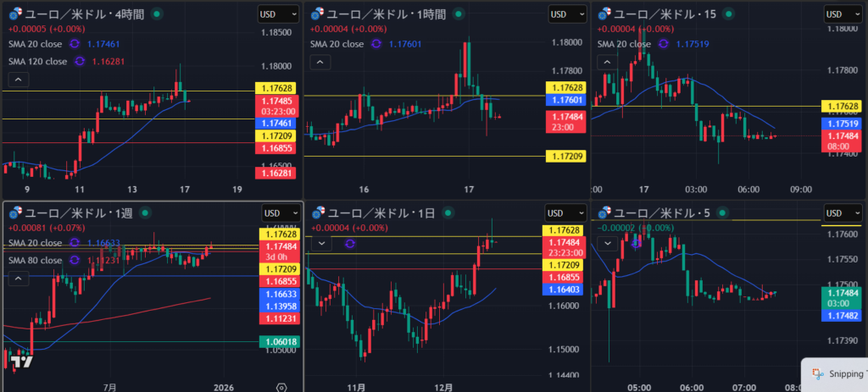The image size is (868, 392).
Task: Click the market status dot on 1-hour chart
Action: [459, 14]
